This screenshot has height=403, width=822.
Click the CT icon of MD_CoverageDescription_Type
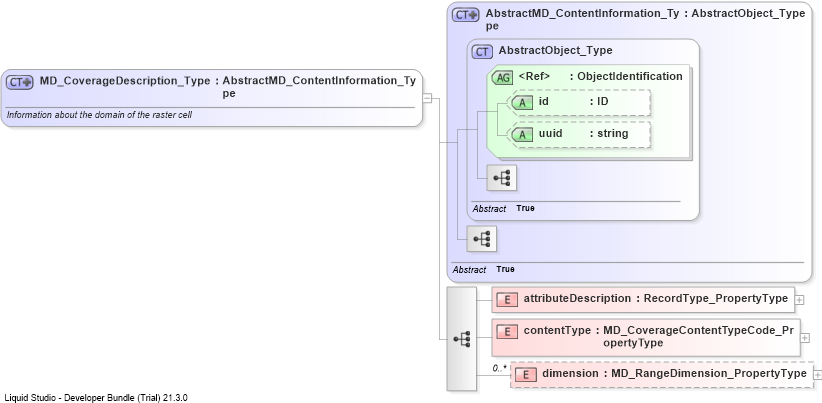click(20, 82)
